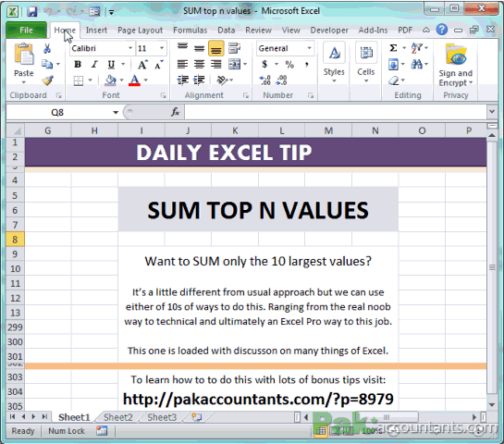
Task: Open the Calibri font name dropdown
Action: 130,48
